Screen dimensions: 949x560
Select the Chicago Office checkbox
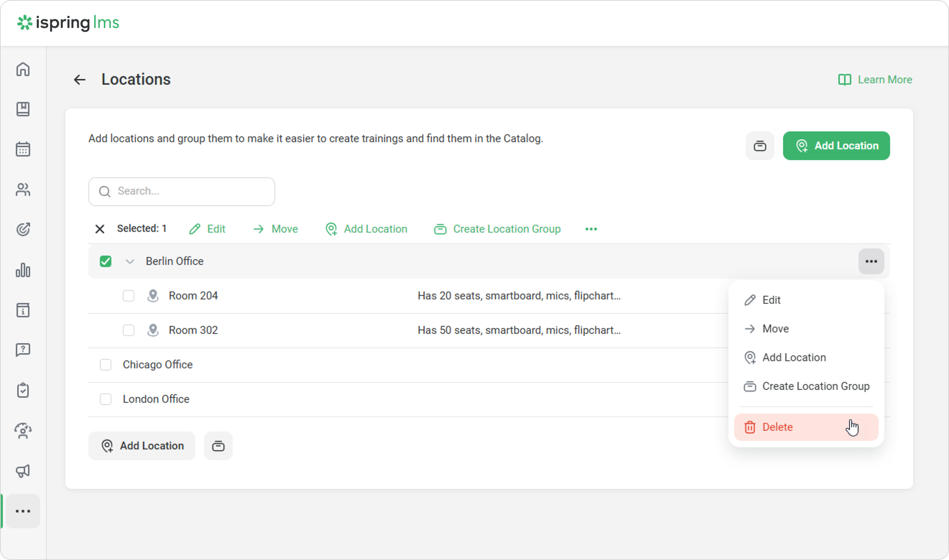[x=106, y=364]
